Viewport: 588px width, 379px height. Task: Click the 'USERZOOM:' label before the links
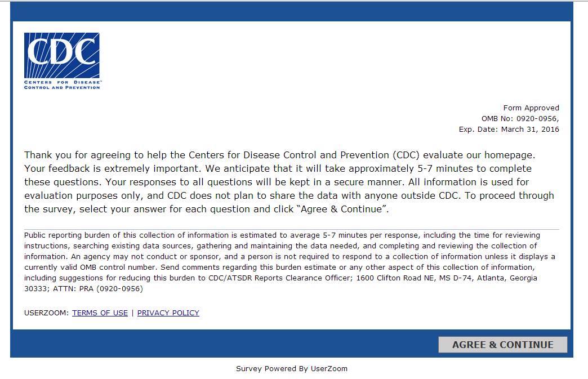(47, 313)
